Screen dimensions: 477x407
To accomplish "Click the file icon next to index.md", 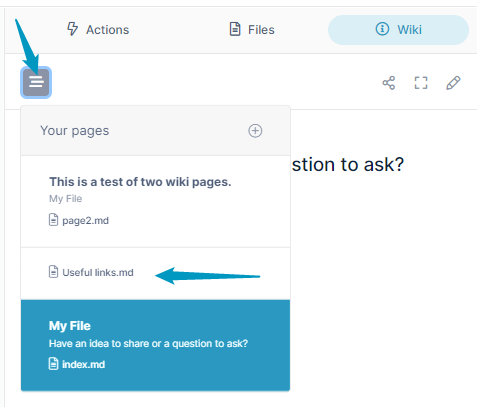I will pos(53,364).
